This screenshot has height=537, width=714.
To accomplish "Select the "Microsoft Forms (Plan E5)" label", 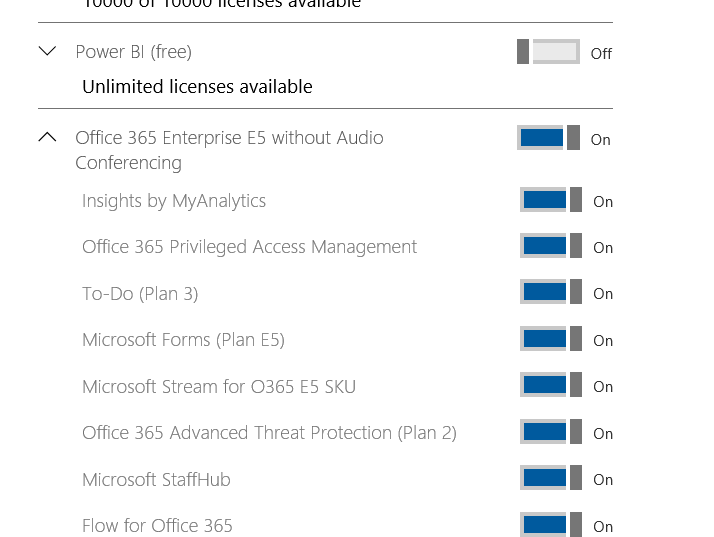I will (x=183, y=340).
